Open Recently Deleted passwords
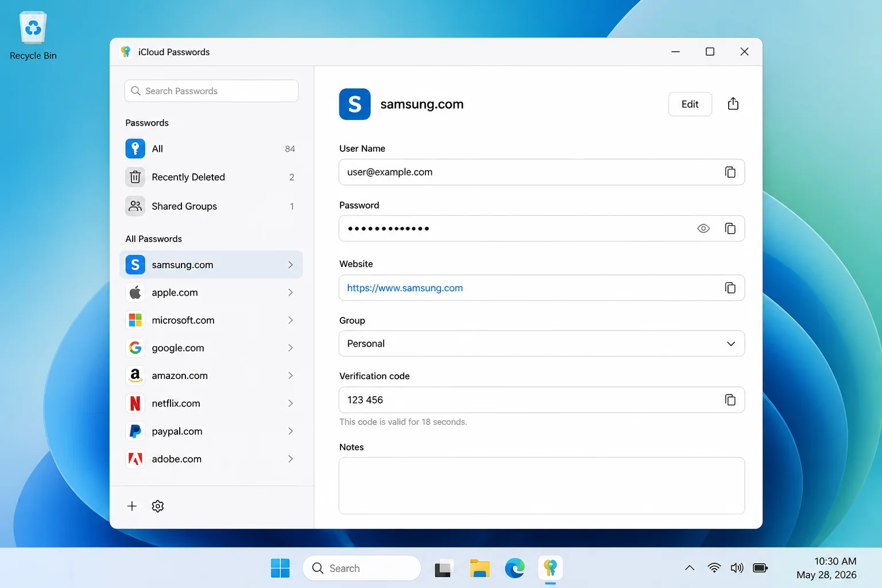Viewport: 882px width, 588px height. point(211,177)
